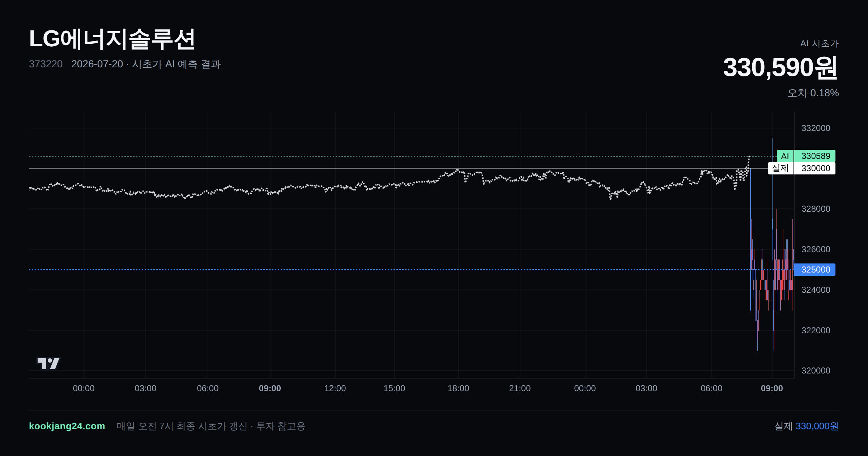Select the 15:00 time axis label
The height and width of the screenshot is (456, 868).
point(394,388)
